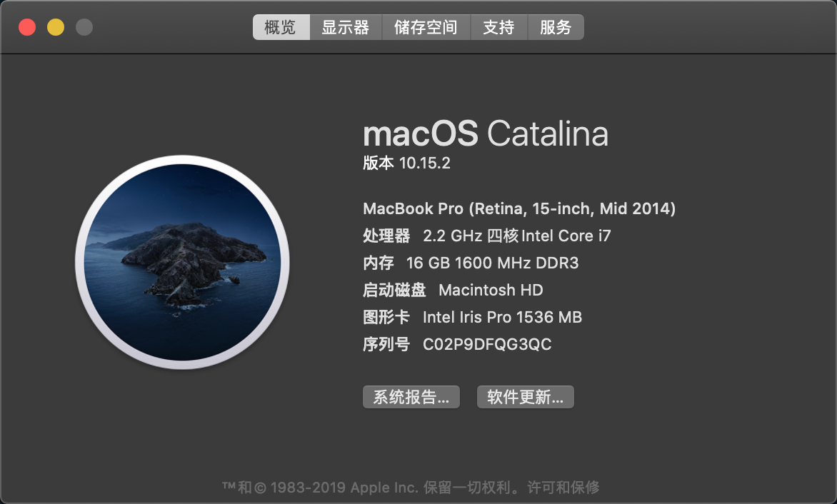
Task: Click the greyed-out zoom window button
Action: coord(84,27)
